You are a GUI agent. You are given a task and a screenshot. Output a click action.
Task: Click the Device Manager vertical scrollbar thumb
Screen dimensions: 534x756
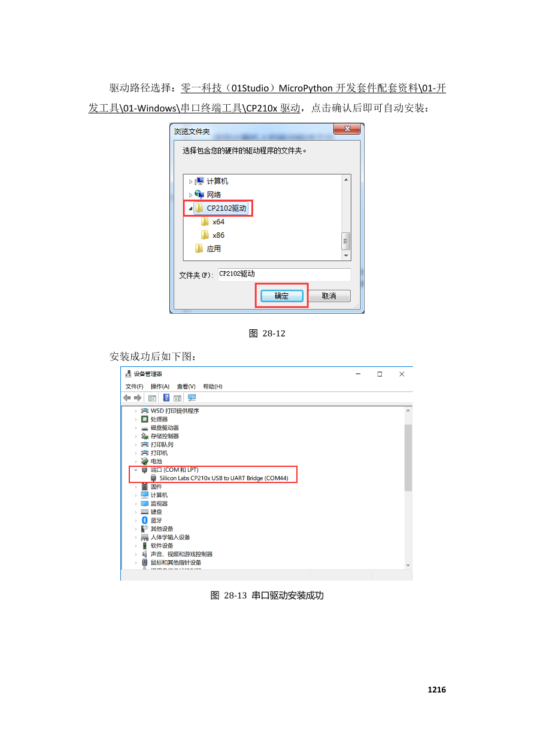click(x=408, y=458)
